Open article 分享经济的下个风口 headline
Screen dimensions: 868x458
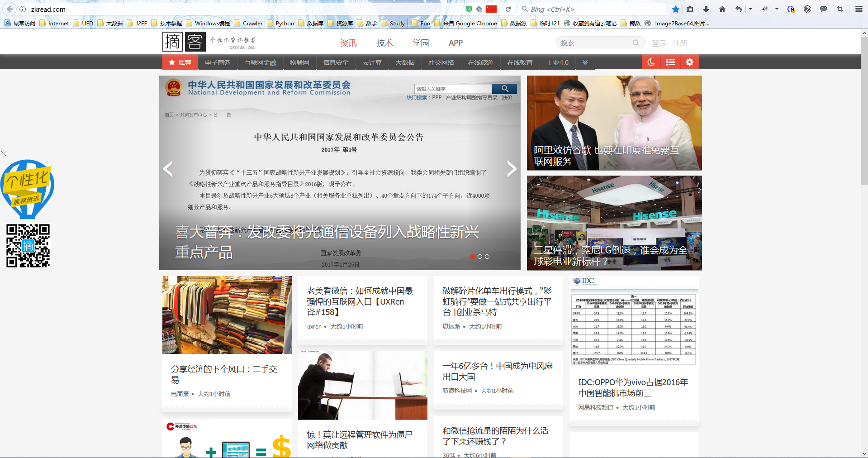click(224, 374)
